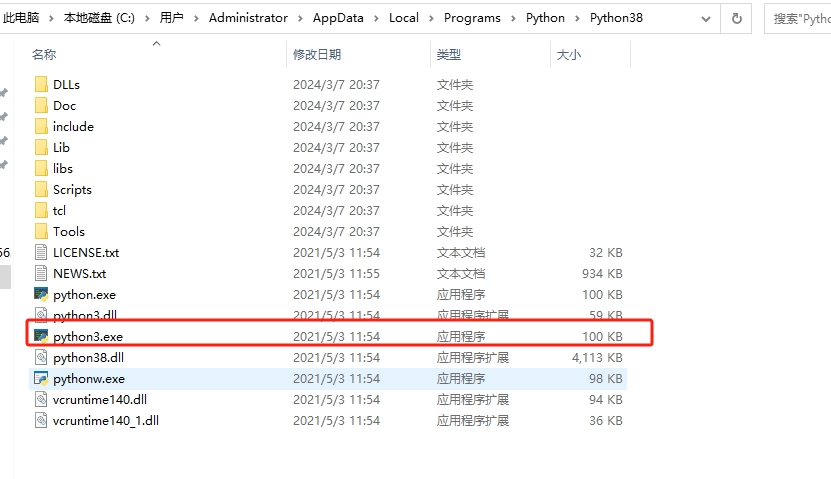
Task: Click the 934 KB size value
Action: point(602,274)
